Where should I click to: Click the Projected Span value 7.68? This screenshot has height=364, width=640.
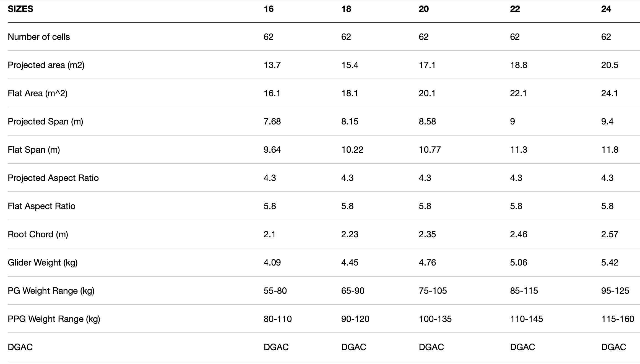[272, 121]
